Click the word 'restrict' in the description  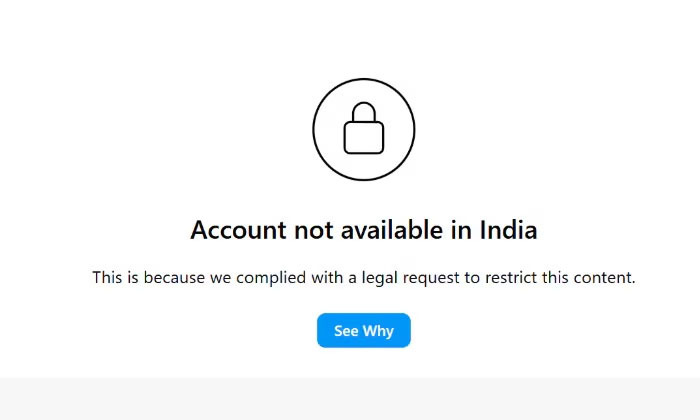(511, 278)
